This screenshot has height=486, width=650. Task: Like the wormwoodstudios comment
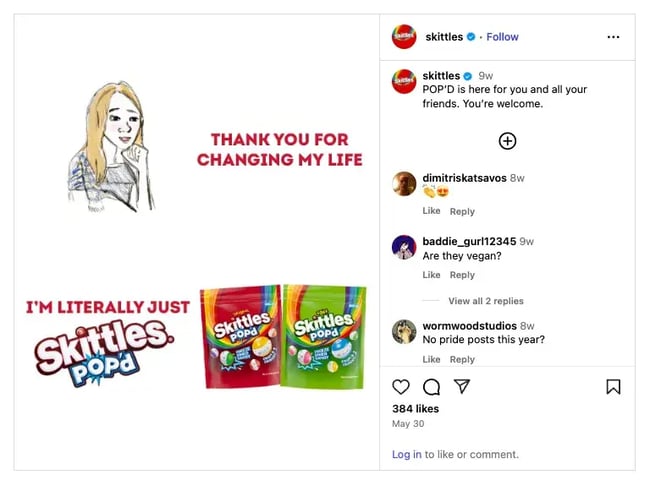click(431, 360)
